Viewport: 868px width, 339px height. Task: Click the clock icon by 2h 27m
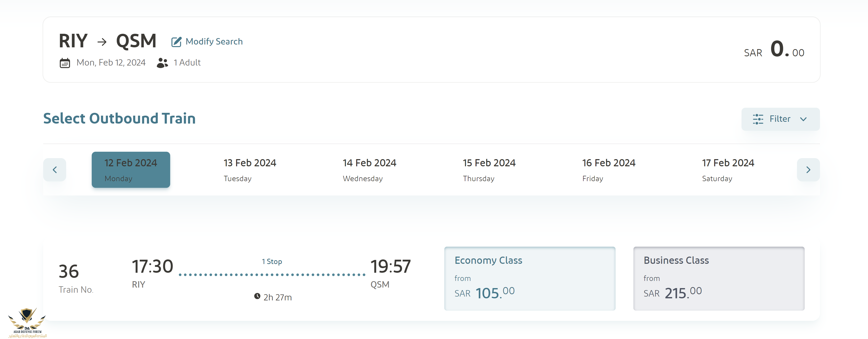(257, 296)
